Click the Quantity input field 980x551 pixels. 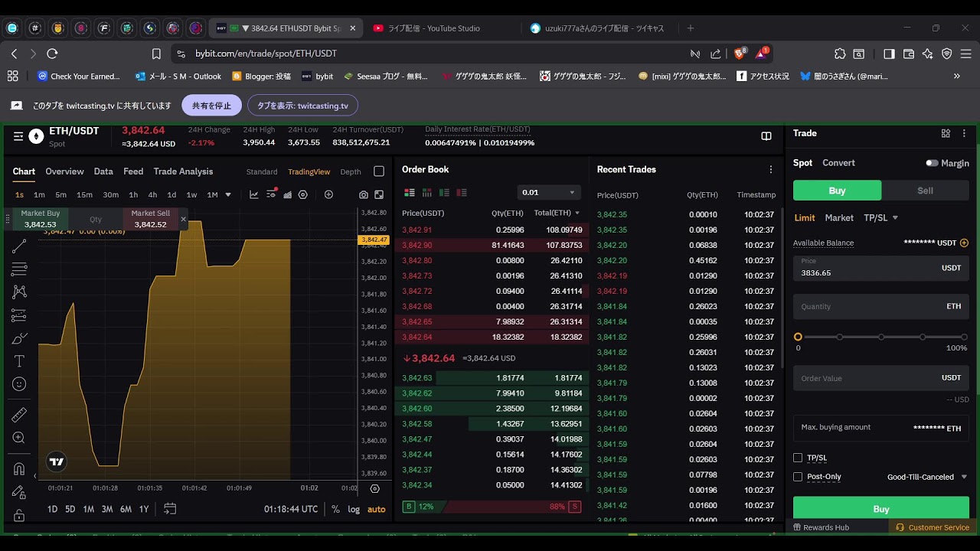pos(881,306)
